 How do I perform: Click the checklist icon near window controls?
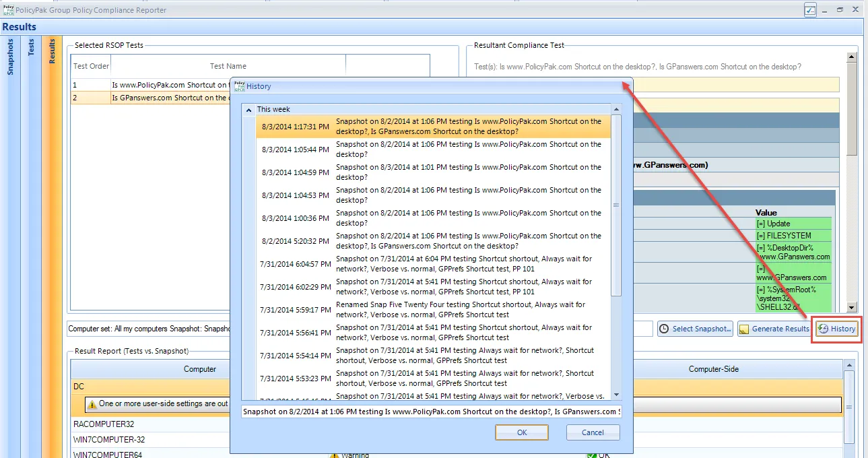[810, 10]
